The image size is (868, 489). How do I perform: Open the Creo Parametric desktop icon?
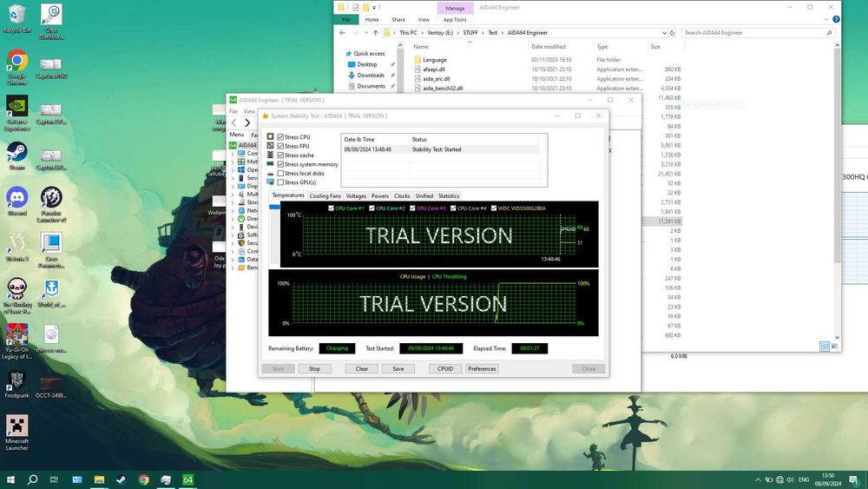click(x=51, y=250)
